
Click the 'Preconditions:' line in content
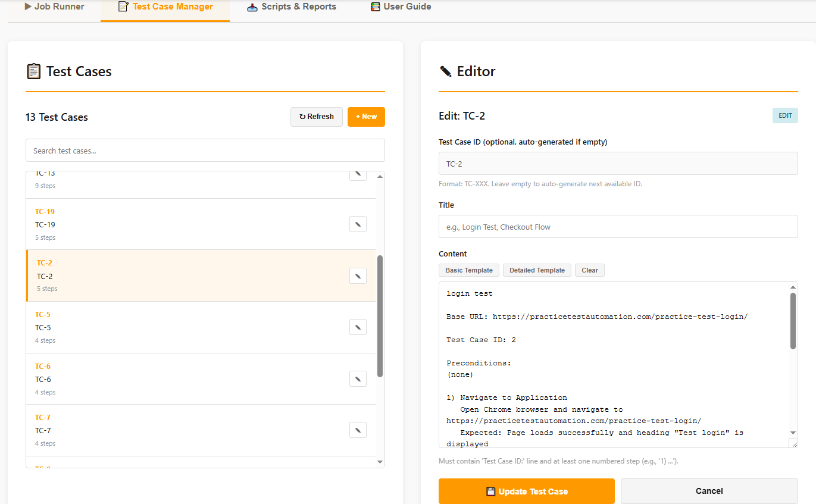479,363
